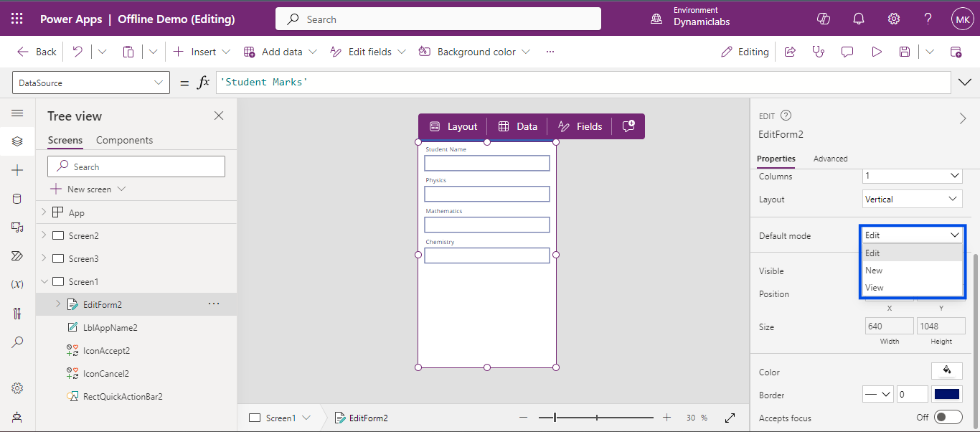
Task: Preview the app with Play icon
Action: click(x=876, y=52)
